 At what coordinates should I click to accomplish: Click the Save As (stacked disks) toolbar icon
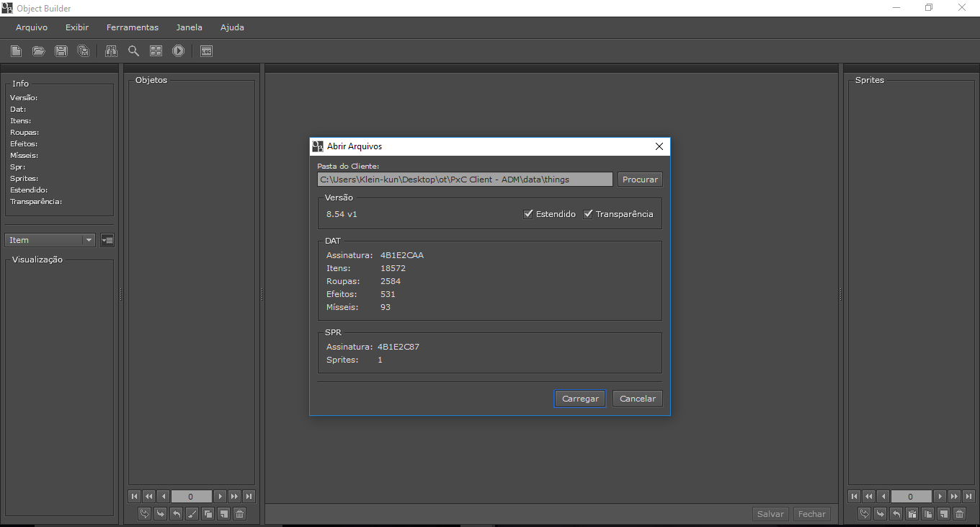coord(84,51)
